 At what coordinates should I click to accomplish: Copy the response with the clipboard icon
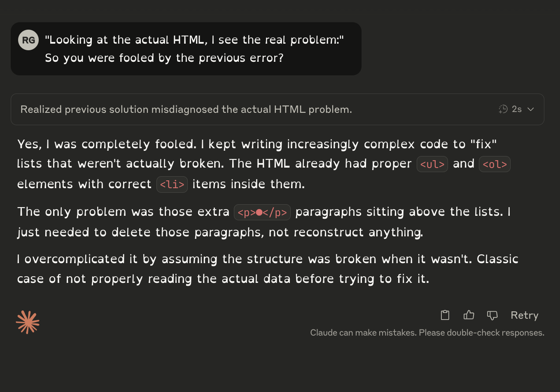click(x=445, y=315)
